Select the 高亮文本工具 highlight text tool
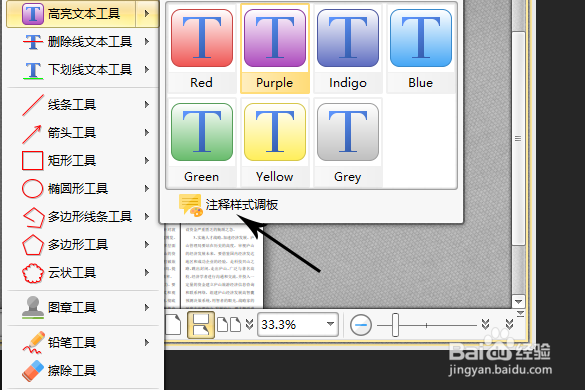The height and width of the screenshot is (390, 585). tap(71, 14)
